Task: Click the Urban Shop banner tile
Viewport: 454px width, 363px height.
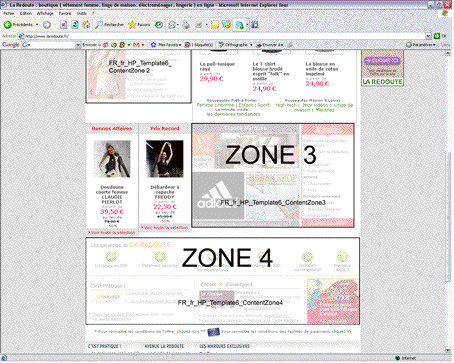Action: pos(273,196)
